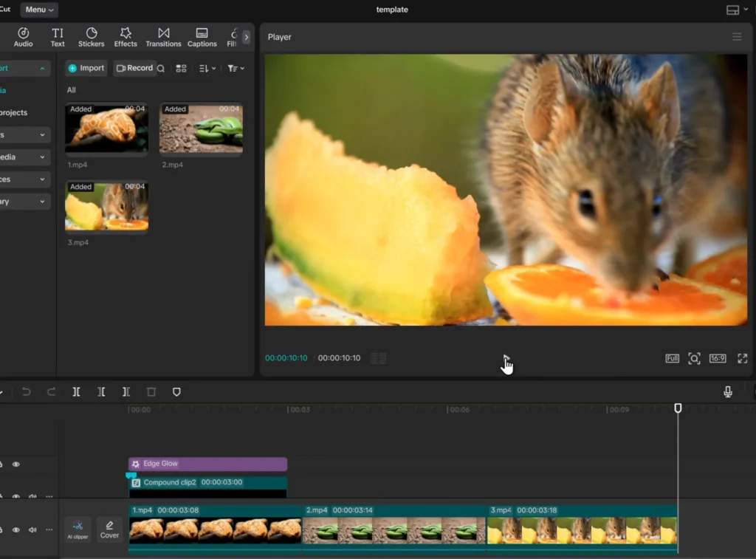Open Subprojects in the sidebar
756x559 pixels.
pos(13,112)
